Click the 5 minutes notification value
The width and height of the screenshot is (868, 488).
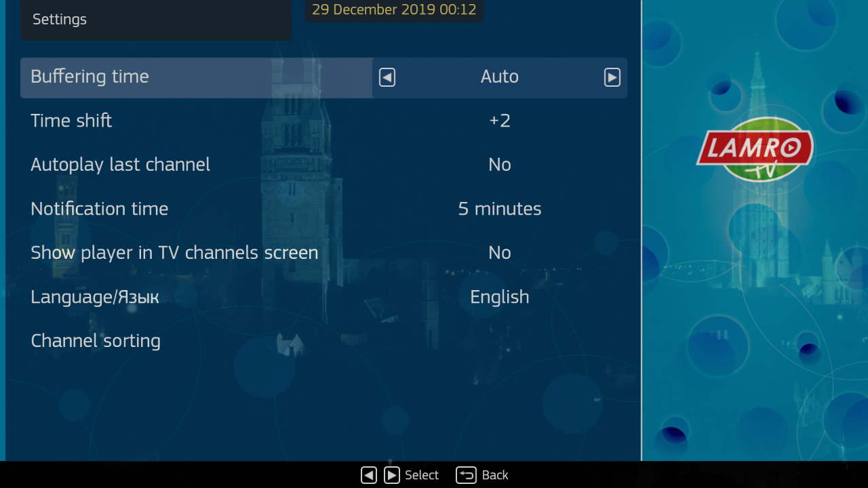(500, 209)
